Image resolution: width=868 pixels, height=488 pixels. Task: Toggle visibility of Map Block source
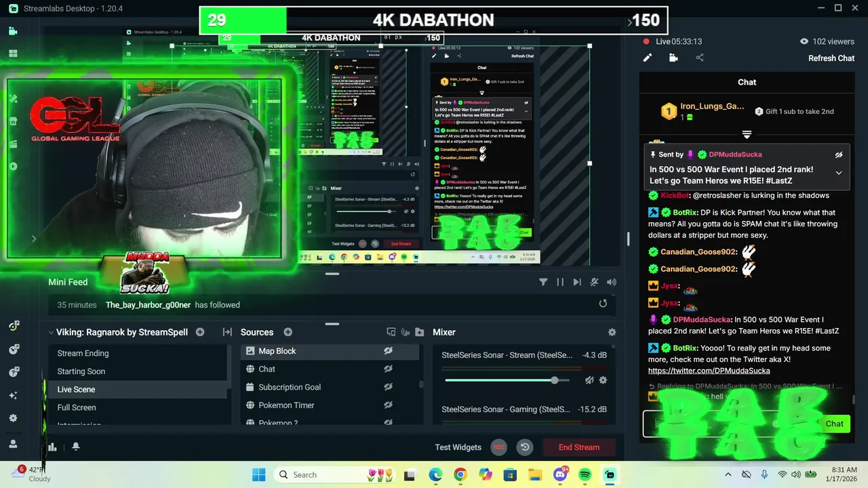pyautogui.click(x=388, y=351)
